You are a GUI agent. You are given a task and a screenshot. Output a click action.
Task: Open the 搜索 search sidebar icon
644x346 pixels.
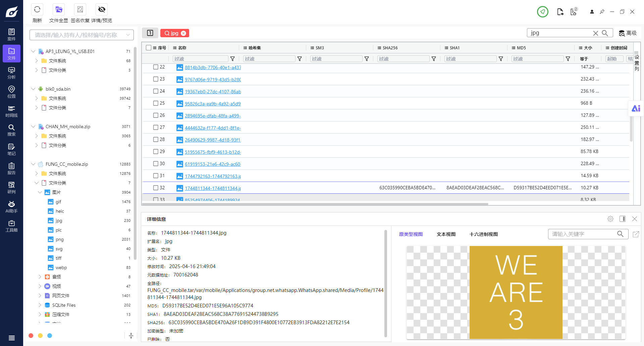[11, 130]
